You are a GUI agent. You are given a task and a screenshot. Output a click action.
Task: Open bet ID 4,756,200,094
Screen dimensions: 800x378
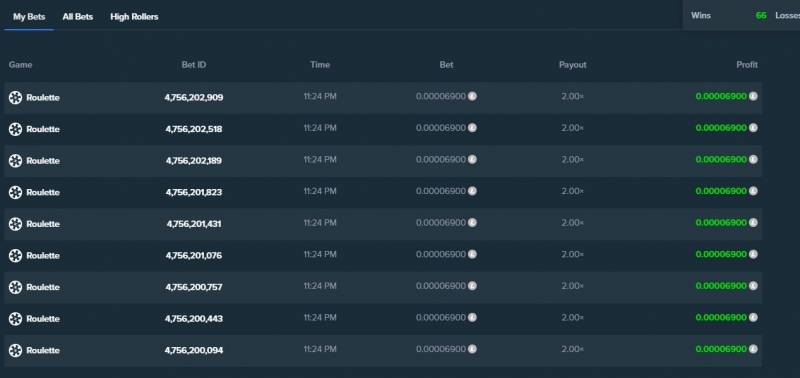click(194, 350)
